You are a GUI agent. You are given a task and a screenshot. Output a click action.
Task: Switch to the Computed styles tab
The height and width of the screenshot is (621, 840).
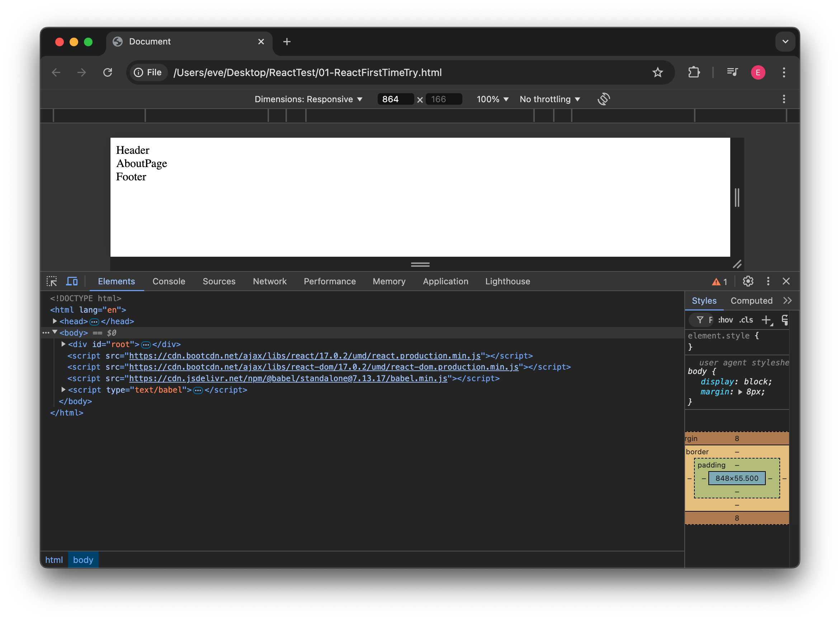(x=751, y=300)
